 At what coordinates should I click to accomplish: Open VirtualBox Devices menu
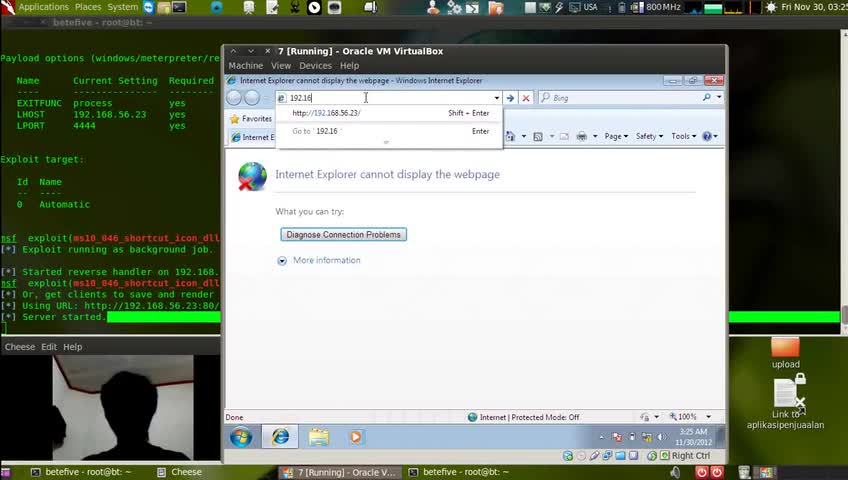315,65
